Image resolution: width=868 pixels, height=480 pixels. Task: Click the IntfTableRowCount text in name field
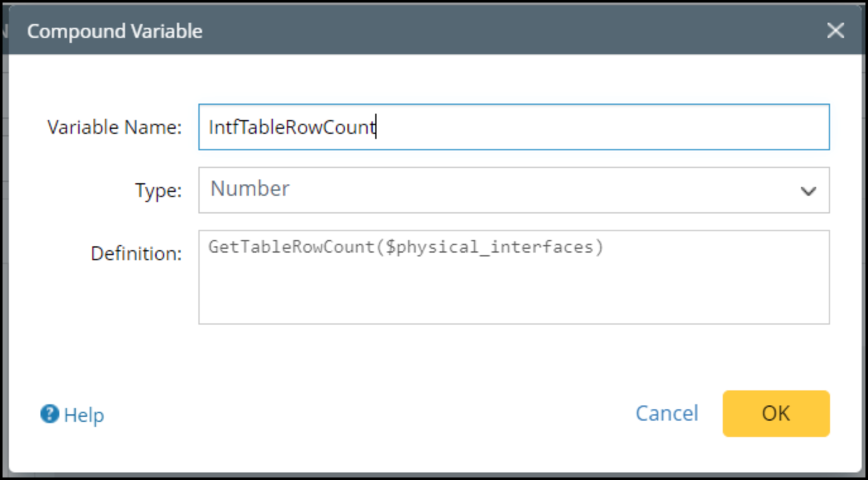click(292, 128)
